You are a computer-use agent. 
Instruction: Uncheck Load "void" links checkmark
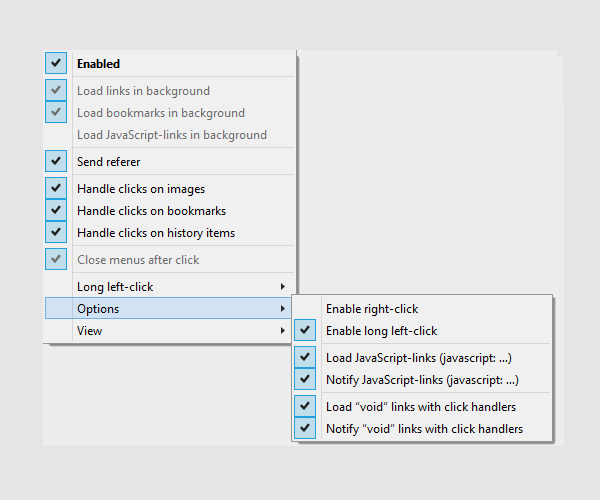[305, 406]
